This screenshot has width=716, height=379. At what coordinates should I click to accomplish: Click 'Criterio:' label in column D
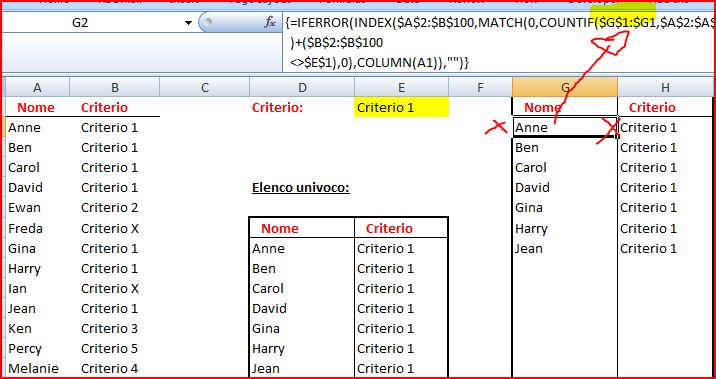tap(278, 108)
